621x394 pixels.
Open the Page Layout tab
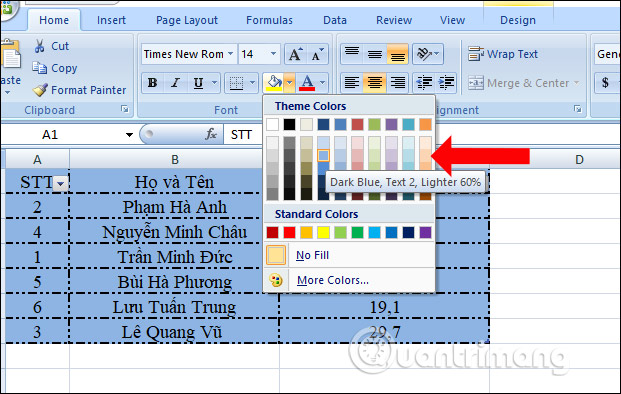187,20
